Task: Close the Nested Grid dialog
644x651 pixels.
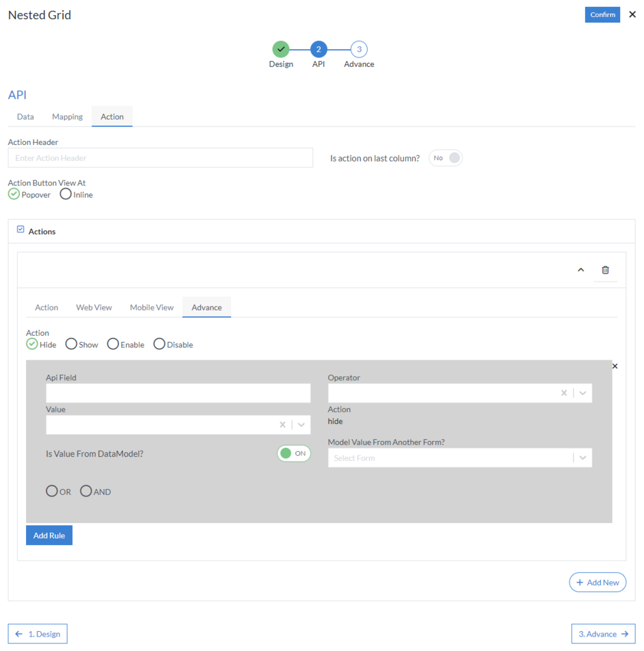Action: point(632,14)
